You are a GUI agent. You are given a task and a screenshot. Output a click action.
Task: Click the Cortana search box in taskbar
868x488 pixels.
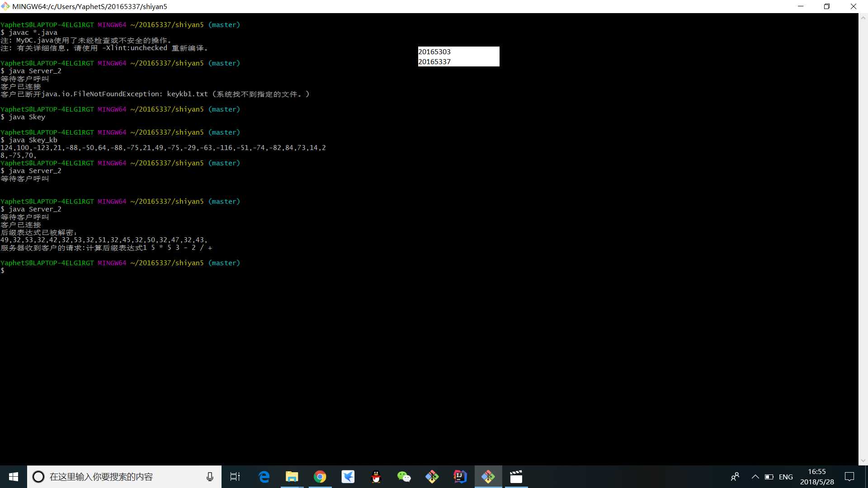124,477
